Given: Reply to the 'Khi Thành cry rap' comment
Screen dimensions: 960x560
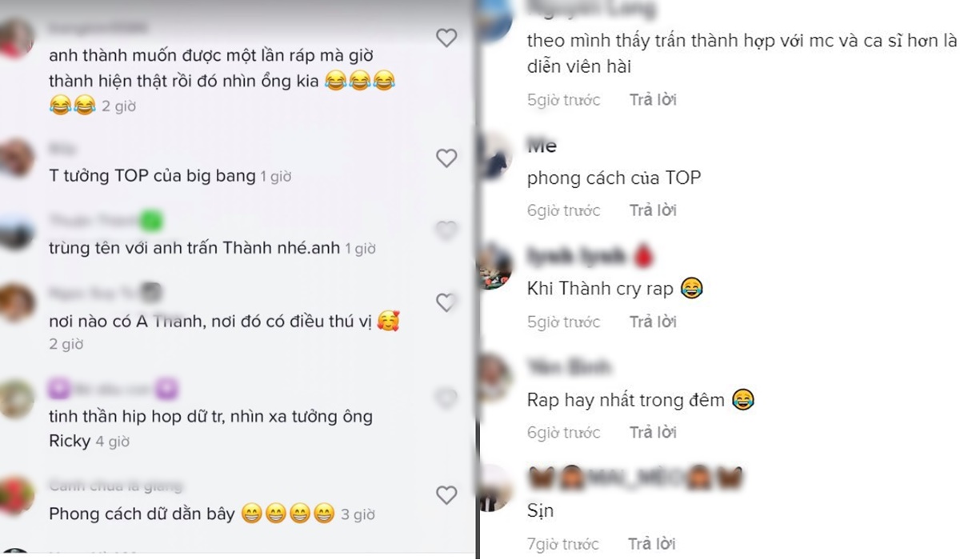Looking at the screenshot, I should 653,322.
